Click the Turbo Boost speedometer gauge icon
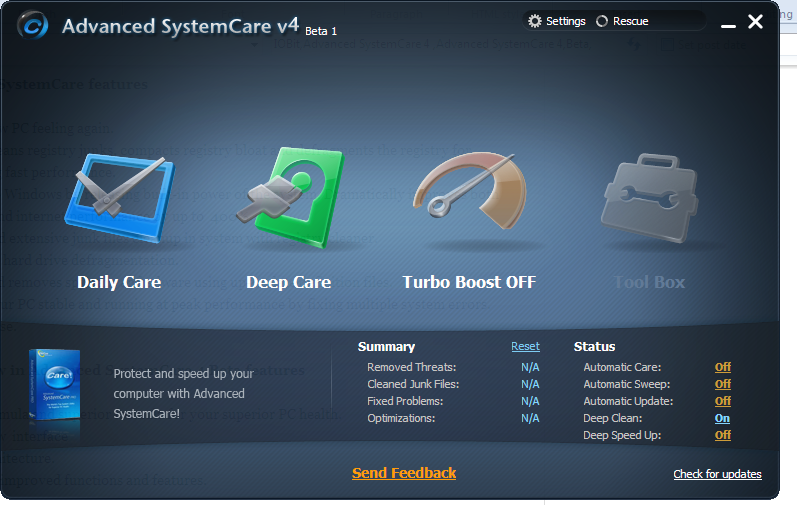Image resolution: width=797 pixels, height=505 pixels. (470, 192)
